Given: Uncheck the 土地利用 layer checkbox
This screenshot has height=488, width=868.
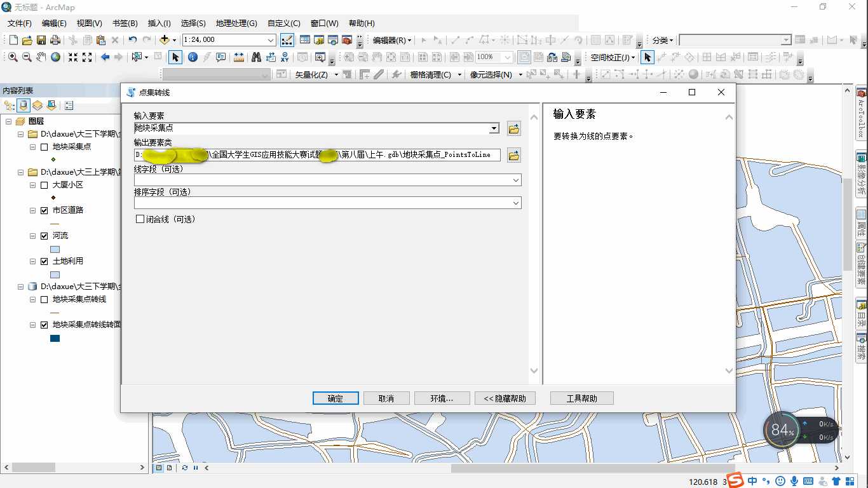Looking at the screenshot, I should click(44, 261).
